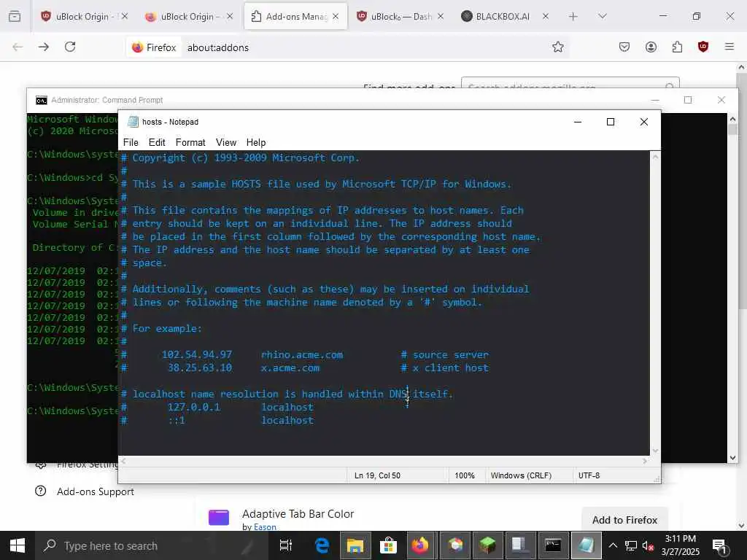Reload the current Firefox page
This screenshot has height=560, width=747.
point(70,47)
